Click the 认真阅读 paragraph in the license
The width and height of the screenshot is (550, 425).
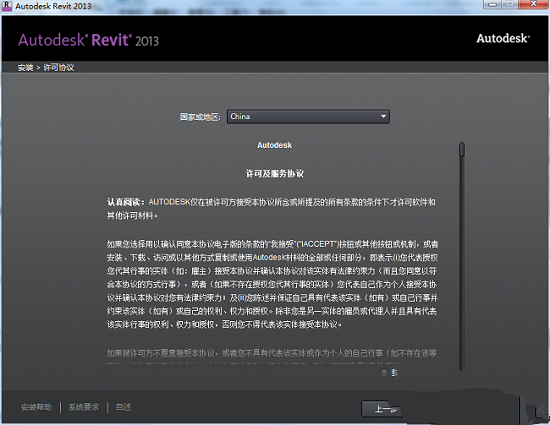click(271, 209)
